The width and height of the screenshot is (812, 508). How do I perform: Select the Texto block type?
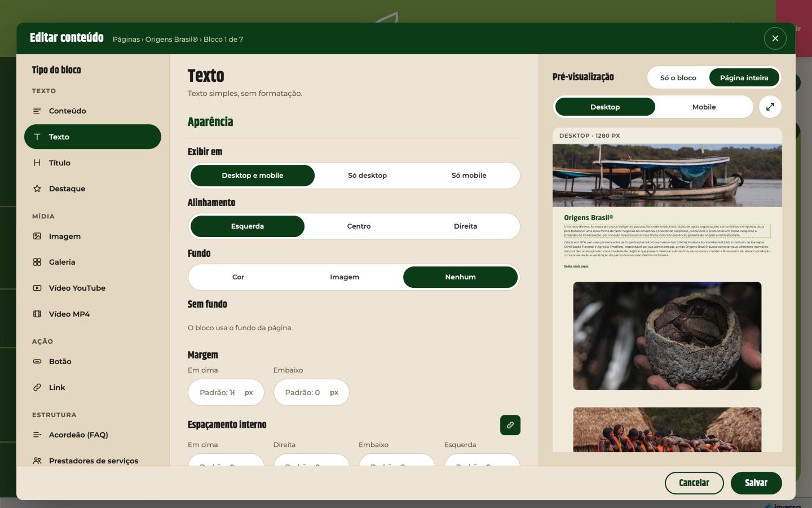[x=92, y=137]
